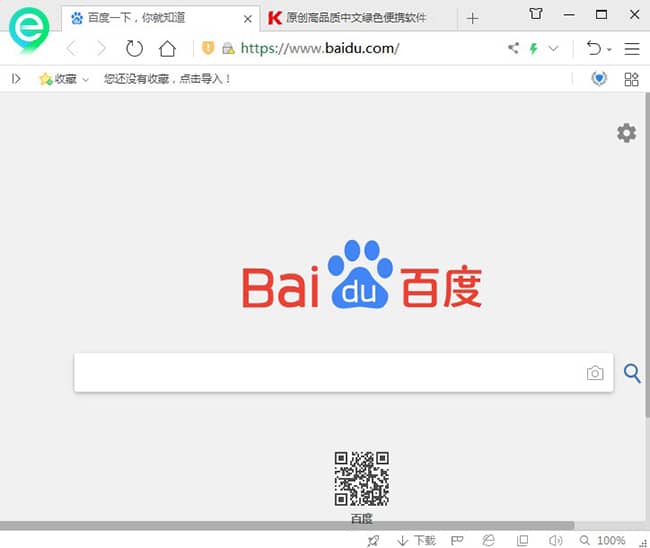Click inside the Baidu search input box
Viewport: 650px width, 548px height.
point(330,373)
